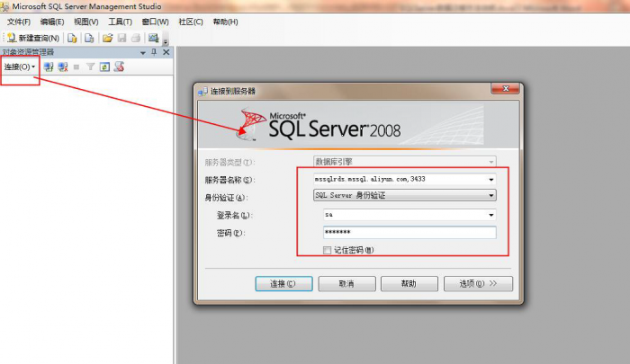Click the filter funnel icon
This screenshot has height=364, width=630.
(90, 67)
